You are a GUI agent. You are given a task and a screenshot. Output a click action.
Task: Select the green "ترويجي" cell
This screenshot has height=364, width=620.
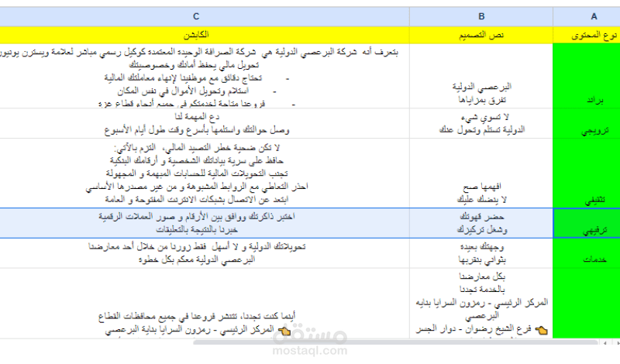(587, 123)
